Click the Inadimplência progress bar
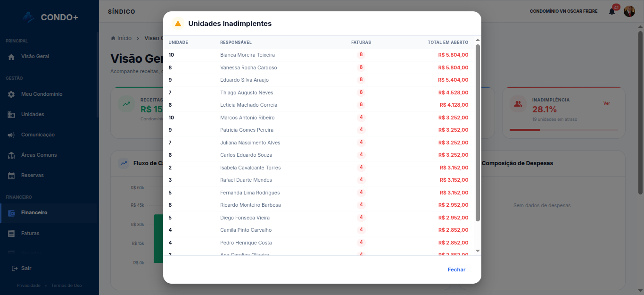 click(x=564, y=130)
